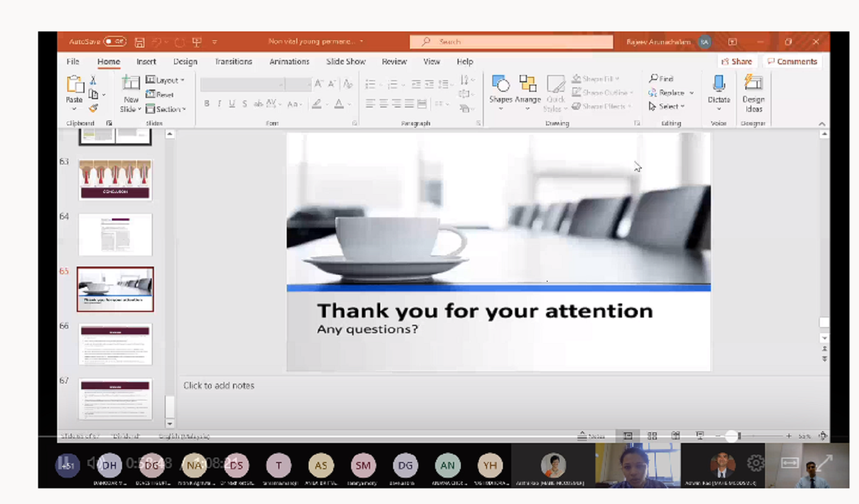Viewport: 859px width, 504px height.
Task: Click the Find magnifier icon
Action: tap(653, 78)
